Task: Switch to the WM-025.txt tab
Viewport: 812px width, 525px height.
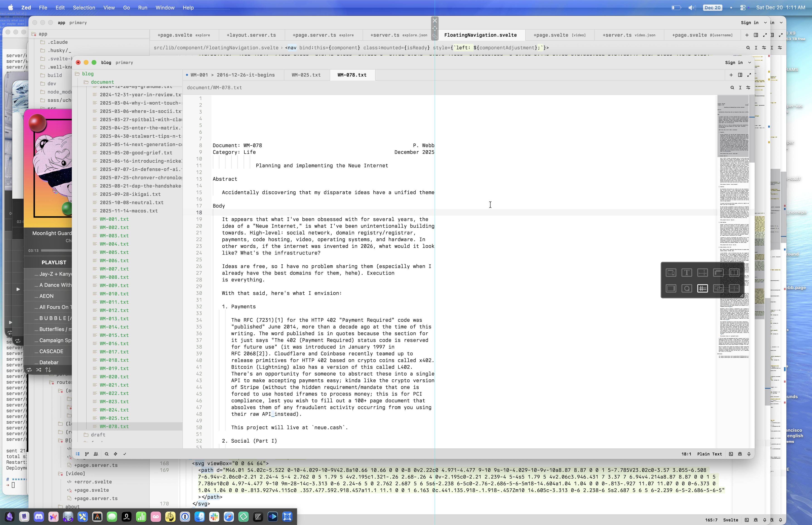Action: coord(306,75)
